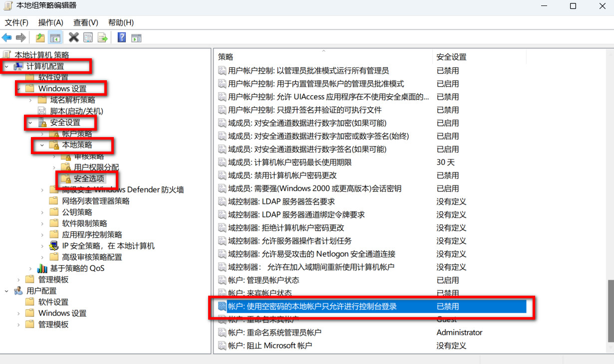
Task: Click the Administrator value cell
Action: (460, 333)
